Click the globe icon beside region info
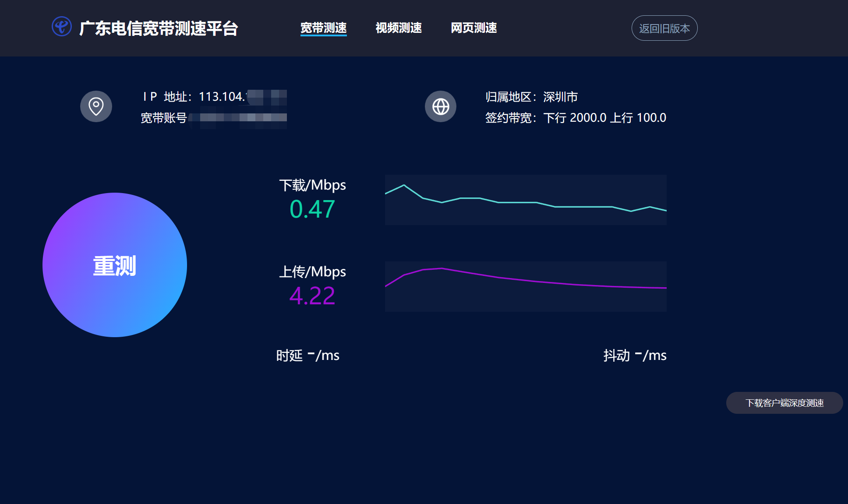 tap(441, 106)
